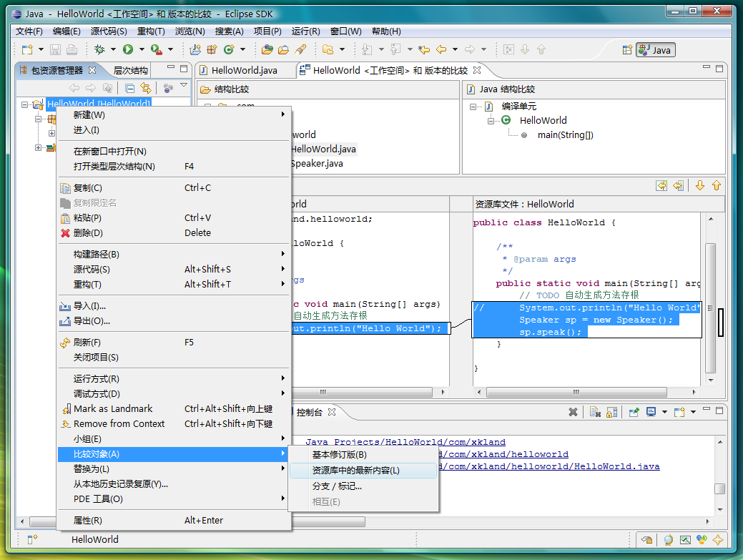Click the com/xkland/helloworld console link
743x560 pixels.
pyautogui.click(x=503, y=455)
